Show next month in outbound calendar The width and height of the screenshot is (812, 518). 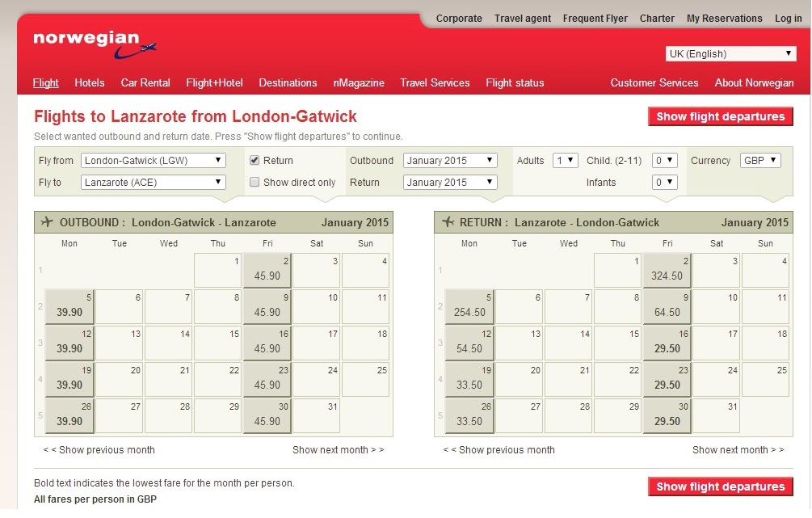[x=339, y=450]
